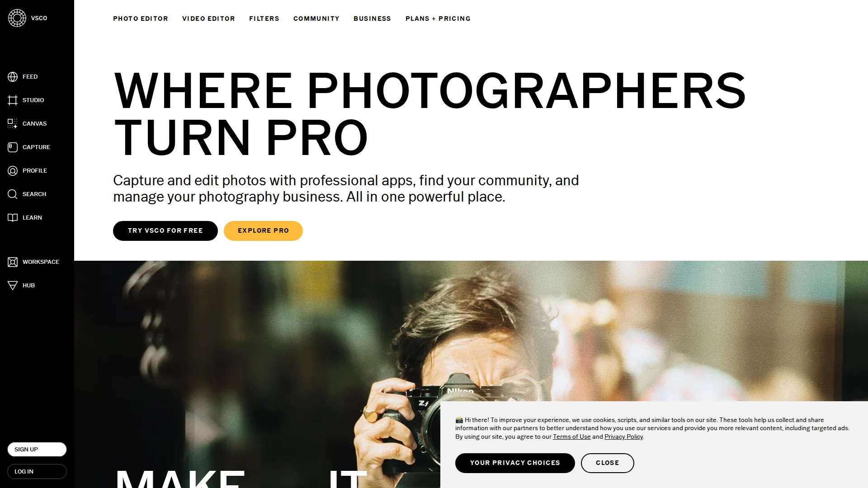Select Video Editor in the top navigation

click(x=208, y=19)
